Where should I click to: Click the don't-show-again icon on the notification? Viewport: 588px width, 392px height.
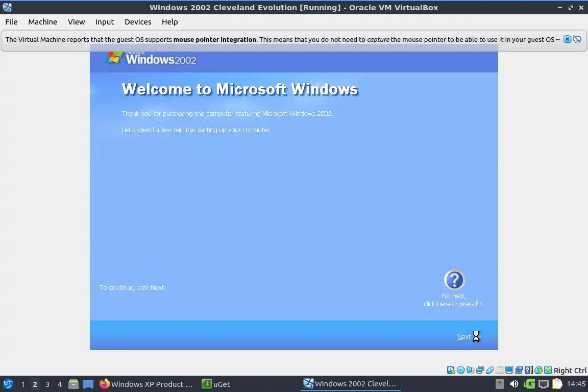point(577,39)
